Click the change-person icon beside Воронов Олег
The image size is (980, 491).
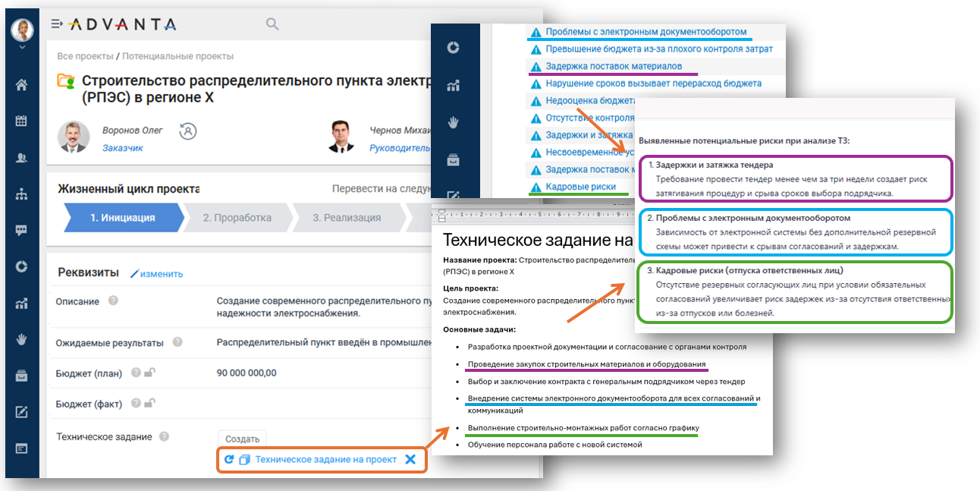[188, 131]
